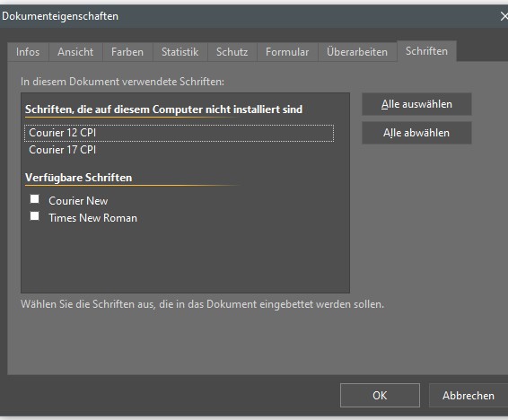
Task: Cancel with the Abbrechen button
Action: tap(469, 396)
